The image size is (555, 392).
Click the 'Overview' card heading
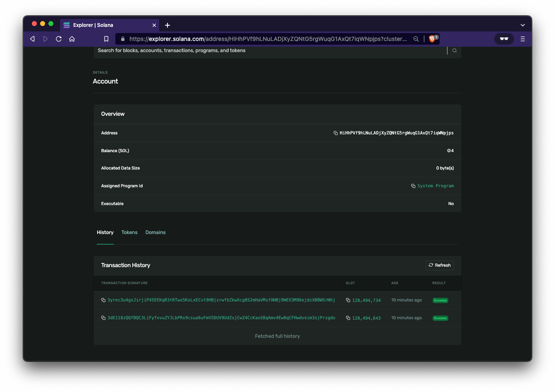click(113, 114)
